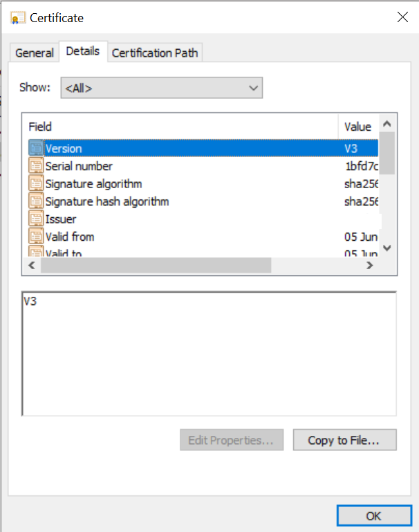Click the Signature hash algorithm icon
The width and height of the screenshot is (419, 532).
click(x=35, y=202)
